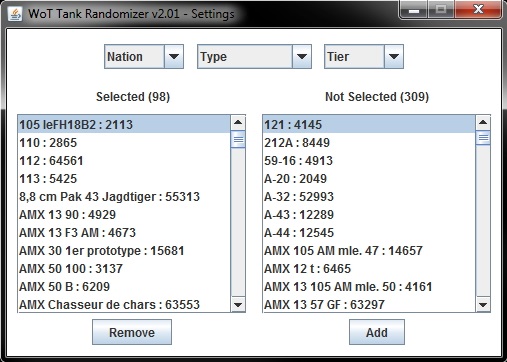This screenshot has width=507, height=362.
Task: Open the Nation dropdown
Action: [144, 57]
